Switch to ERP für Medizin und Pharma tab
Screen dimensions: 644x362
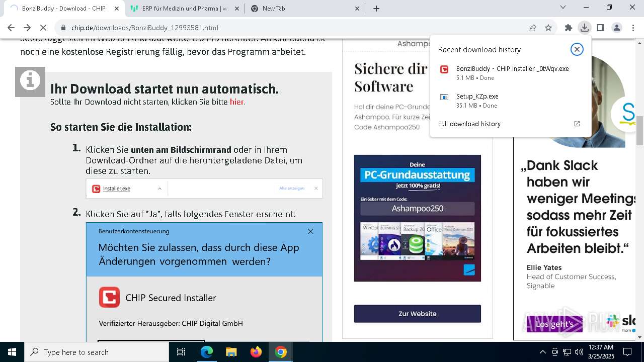185,8
